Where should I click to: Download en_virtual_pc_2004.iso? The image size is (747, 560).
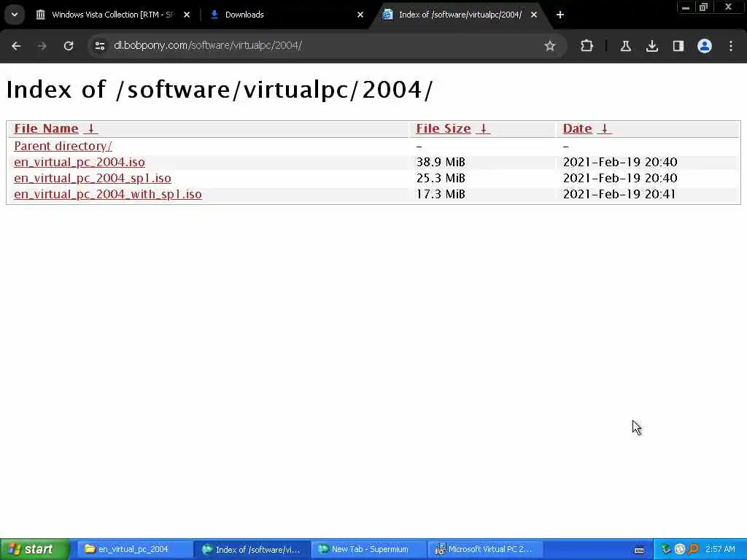pyautogui.click(x=80, y=163)
